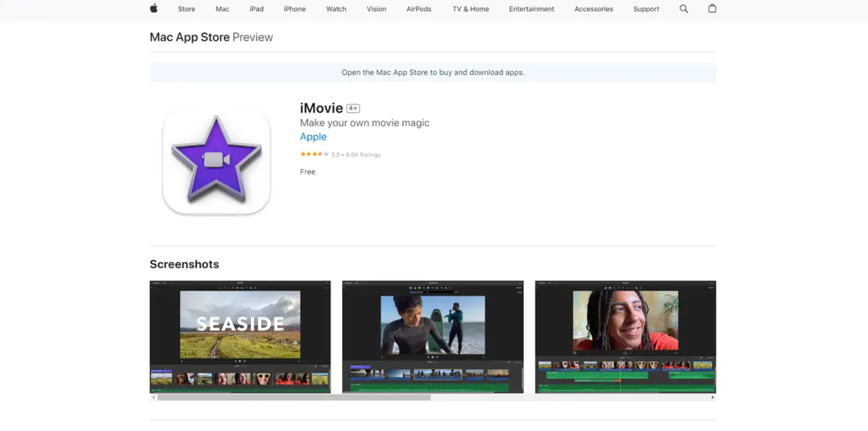The width and height of the screenshot is (868, 431).
Task: Select Watch from the top navigation
Action: click(x=335, y=9)
